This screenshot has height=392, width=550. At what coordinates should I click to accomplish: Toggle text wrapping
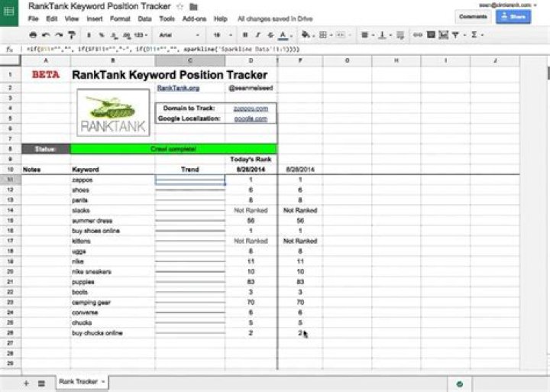400,34
